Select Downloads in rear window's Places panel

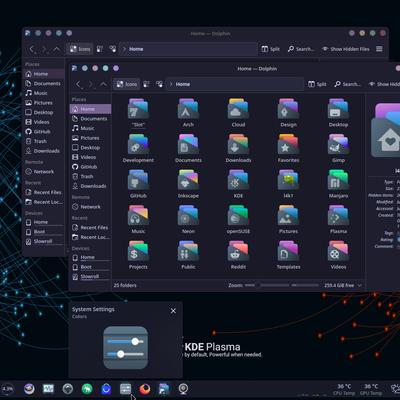click(44, 151)
